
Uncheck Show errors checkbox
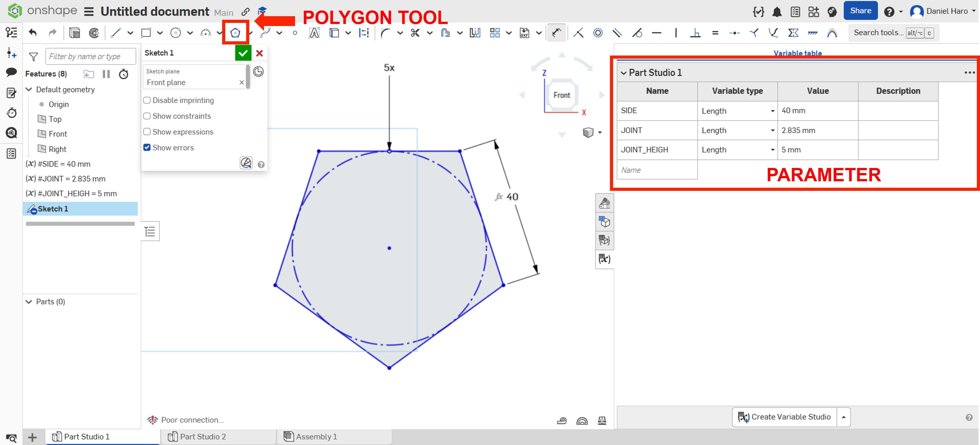tap(147, 148)
